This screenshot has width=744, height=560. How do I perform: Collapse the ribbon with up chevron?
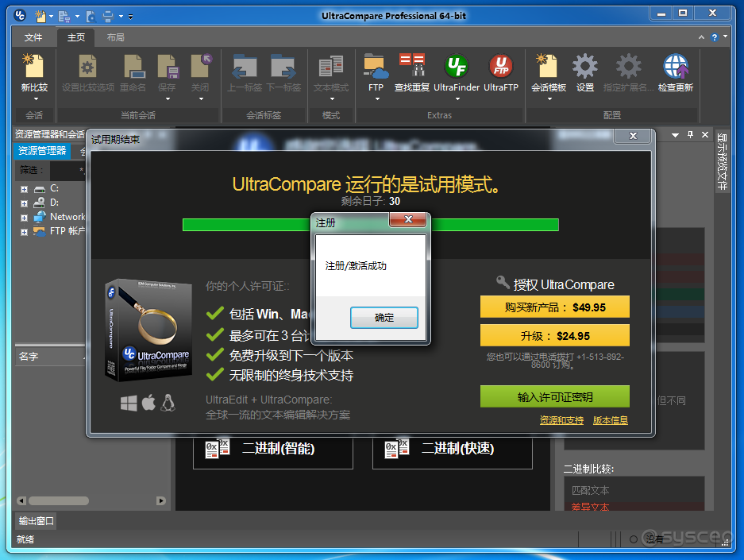point(701,37)
